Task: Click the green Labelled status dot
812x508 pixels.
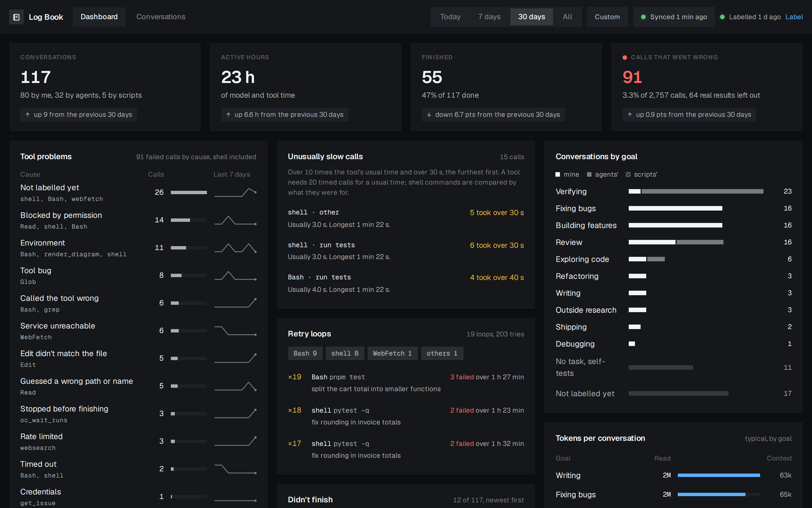Action: [x=722, y=17]
